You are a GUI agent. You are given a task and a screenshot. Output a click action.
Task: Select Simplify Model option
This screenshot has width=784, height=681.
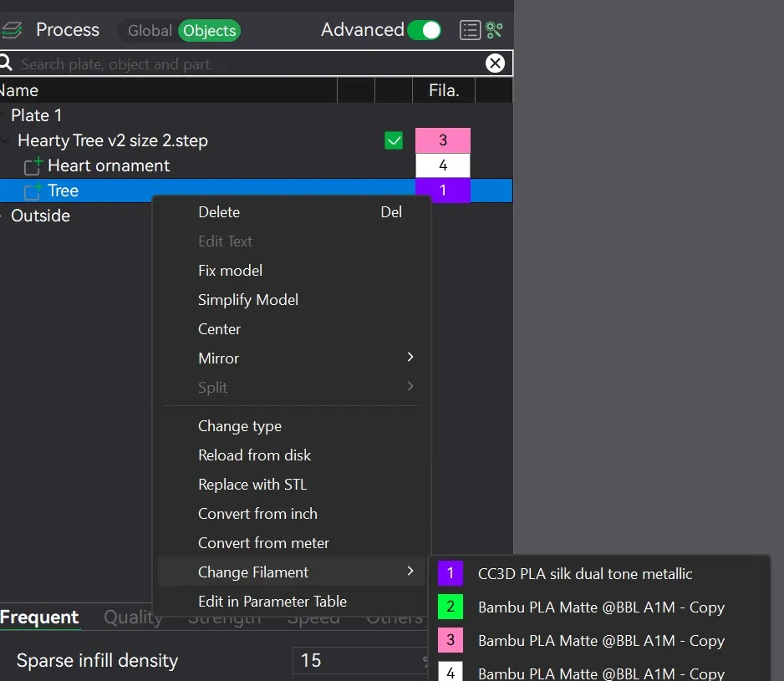tap(292, 300)
